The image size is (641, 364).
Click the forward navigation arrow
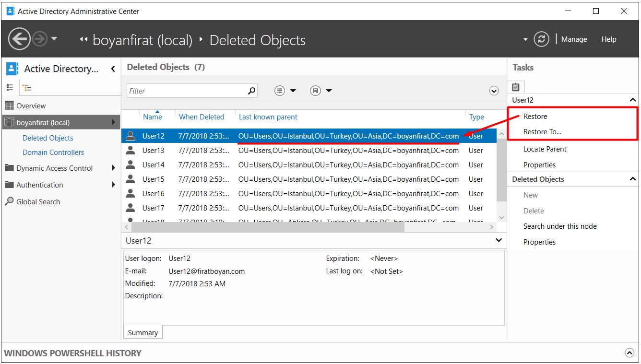[x=40, y=39]
